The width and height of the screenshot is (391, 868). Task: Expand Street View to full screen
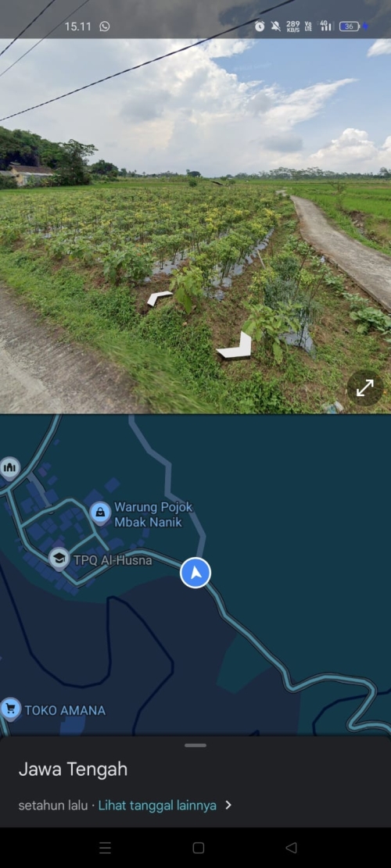(365, 388)
